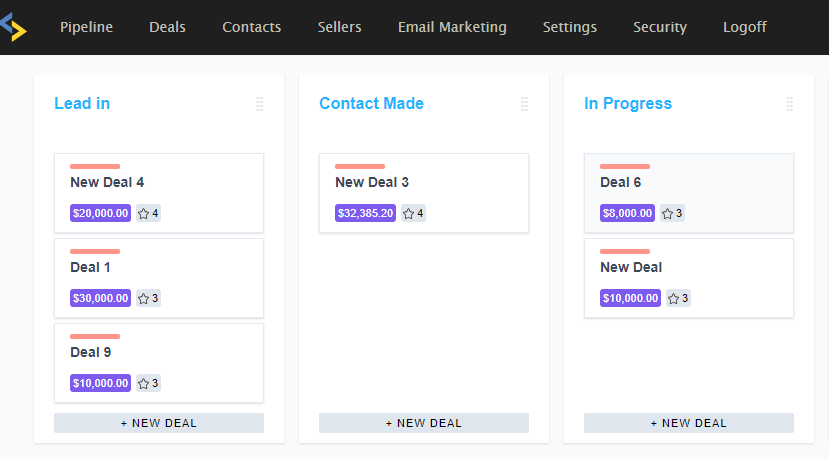Click the app logo in the navbar

13,27
